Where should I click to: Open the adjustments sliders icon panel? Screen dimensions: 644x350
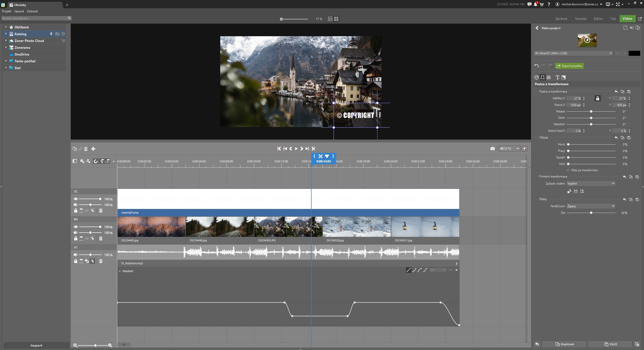[x=549, y=77]
